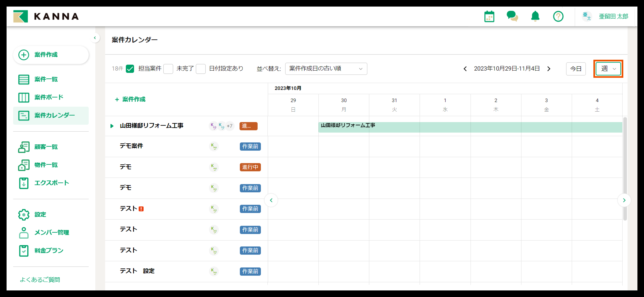Click the 山田様邸リフォーム工事 calendar bar
This screenshot has width=644, height=297.
[470, 127]
